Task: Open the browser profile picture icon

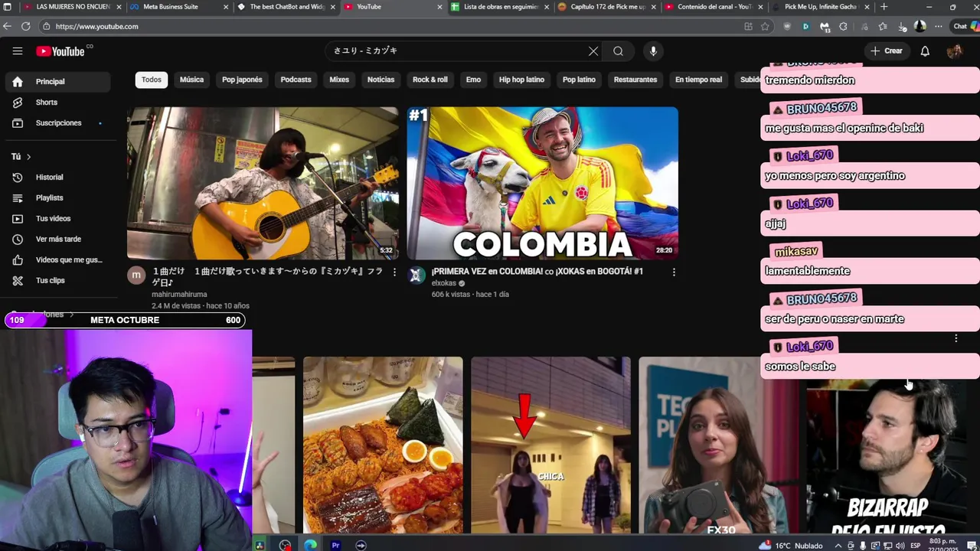Action: (920, 26)
